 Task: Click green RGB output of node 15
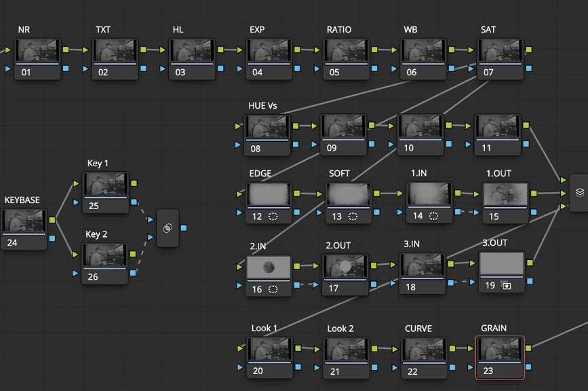(534, 193)
